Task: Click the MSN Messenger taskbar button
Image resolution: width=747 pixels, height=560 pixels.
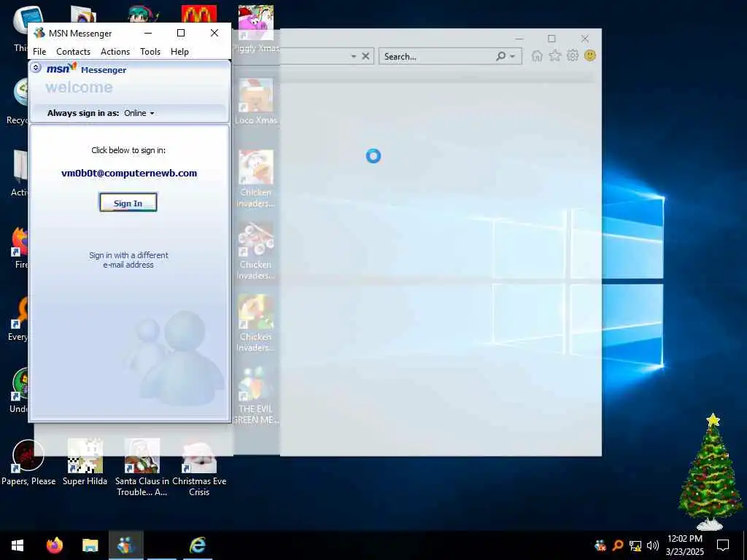Action: pyautogui.click(x=126, y=545)
